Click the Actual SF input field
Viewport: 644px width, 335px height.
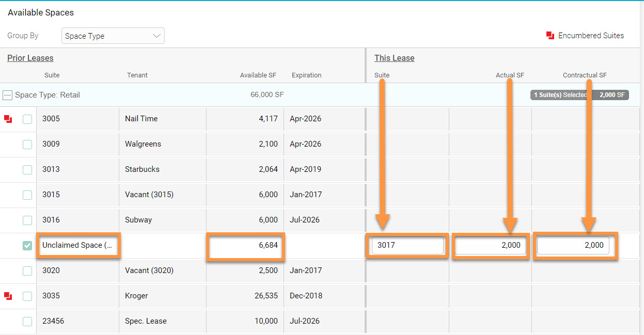[491, 246]
